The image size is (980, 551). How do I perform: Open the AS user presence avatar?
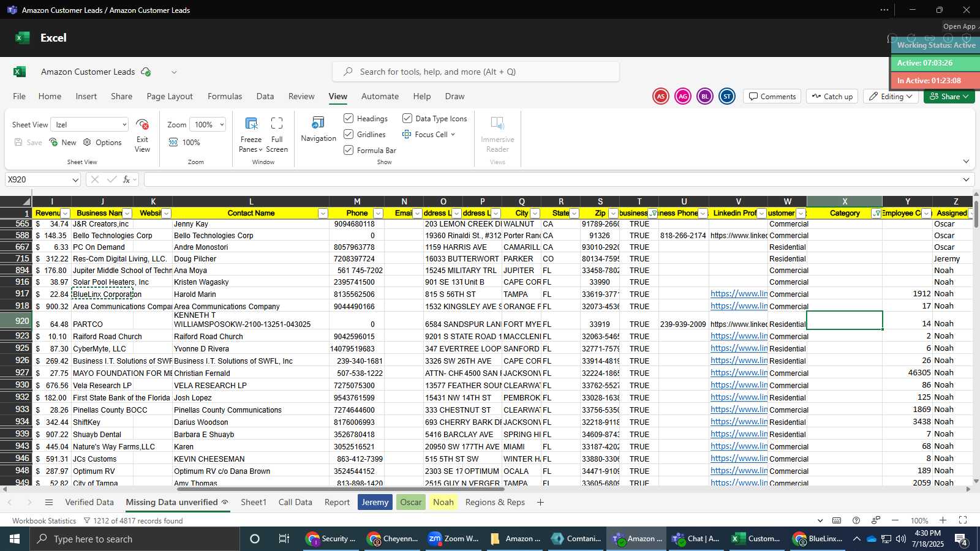click(660, 96)
